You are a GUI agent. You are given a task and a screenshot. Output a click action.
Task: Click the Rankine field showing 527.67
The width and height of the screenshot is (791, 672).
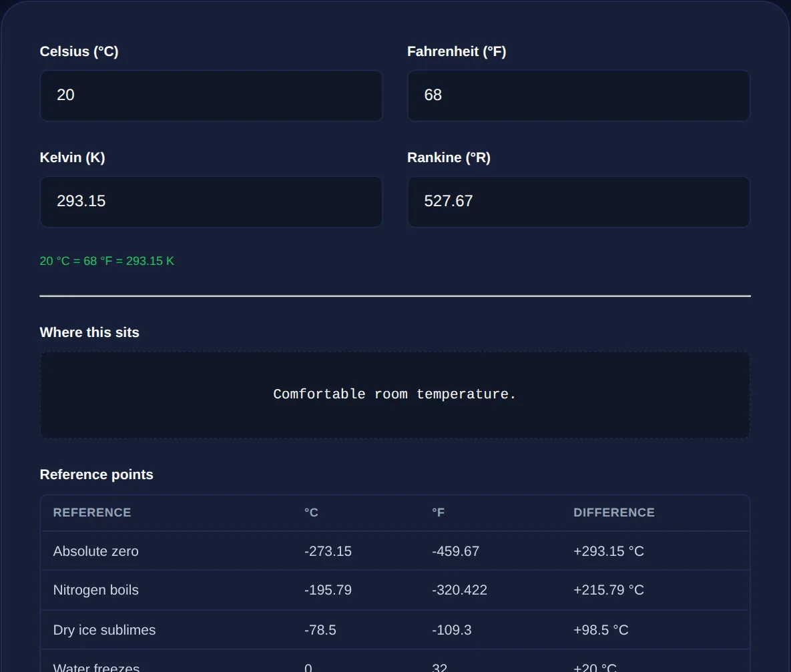579,202
